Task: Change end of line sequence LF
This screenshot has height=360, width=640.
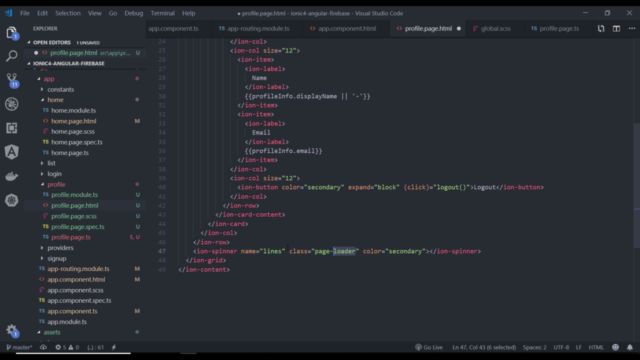Action: coord(578,347)
